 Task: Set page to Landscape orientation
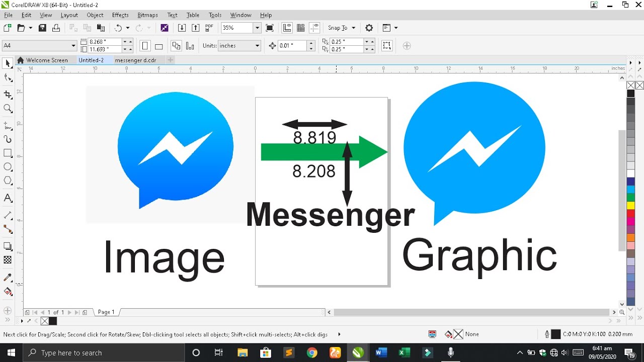pos(158,46)
